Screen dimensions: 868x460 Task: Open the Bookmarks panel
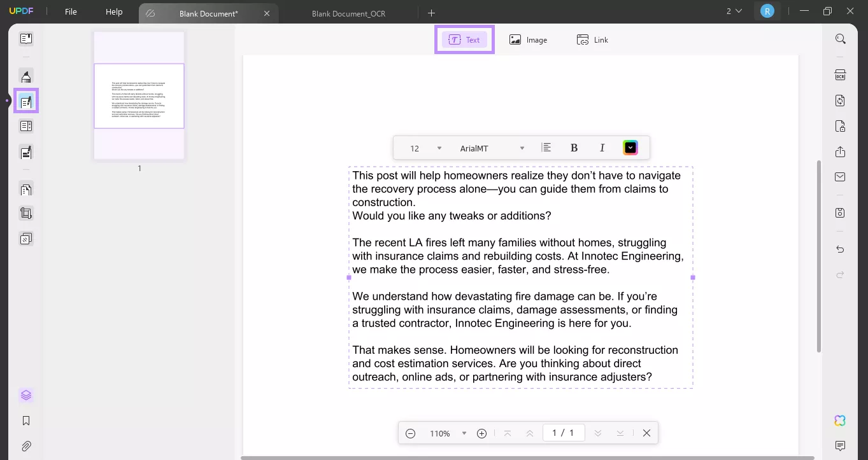pyautogui.click(x=26, y=421)
